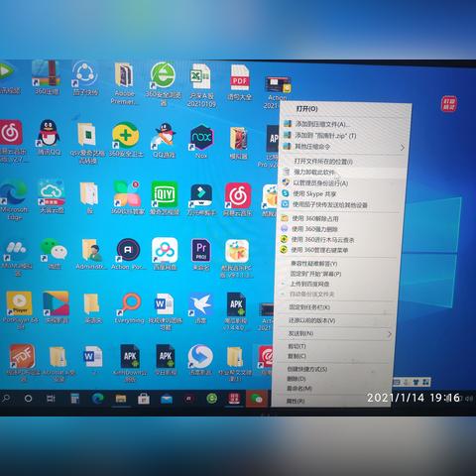
Task: Open the 微信 WeChat desktop shortcut
Action: coord(53,250)
